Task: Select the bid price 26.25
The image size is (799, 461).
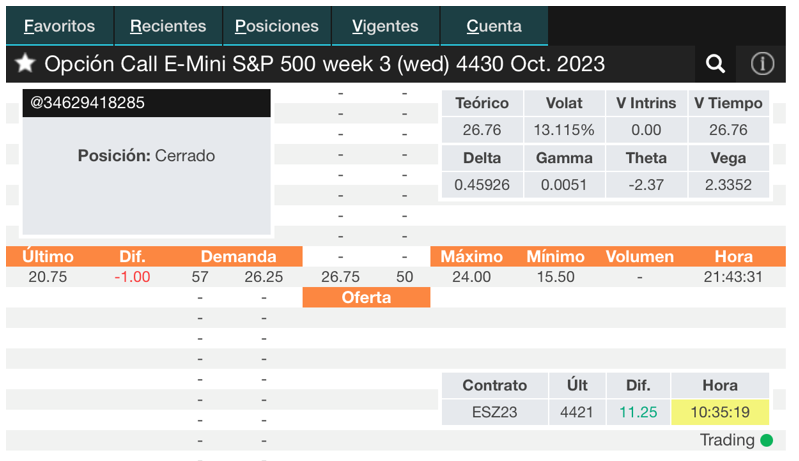Action: [263, 277]
